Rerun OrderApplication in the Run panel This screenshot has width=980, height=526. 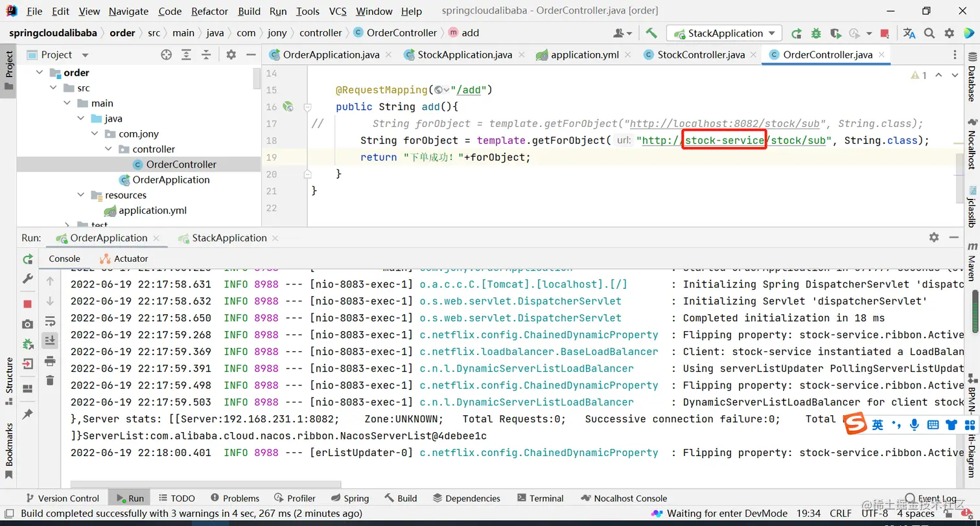tap(28, 259)
